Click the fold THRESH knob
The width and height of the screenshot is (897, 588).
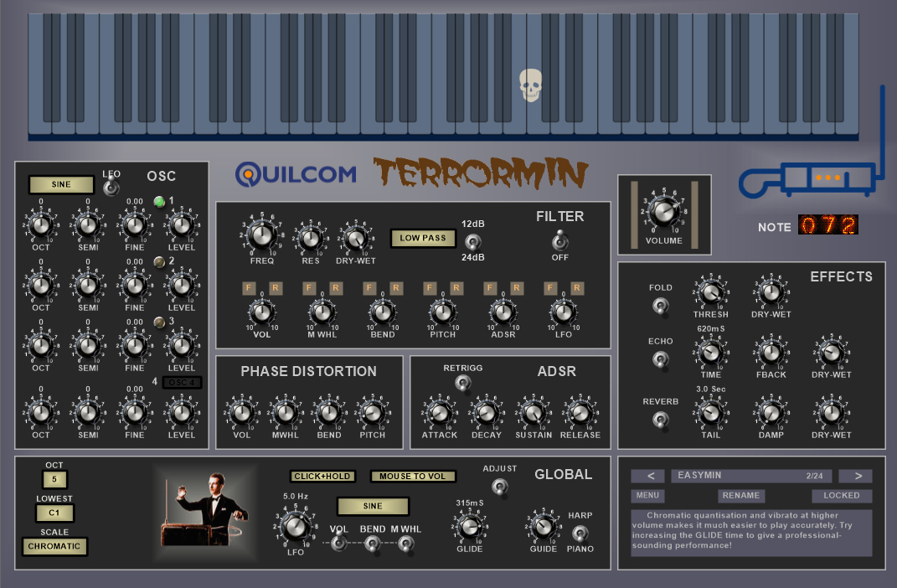tap(710, 292)
